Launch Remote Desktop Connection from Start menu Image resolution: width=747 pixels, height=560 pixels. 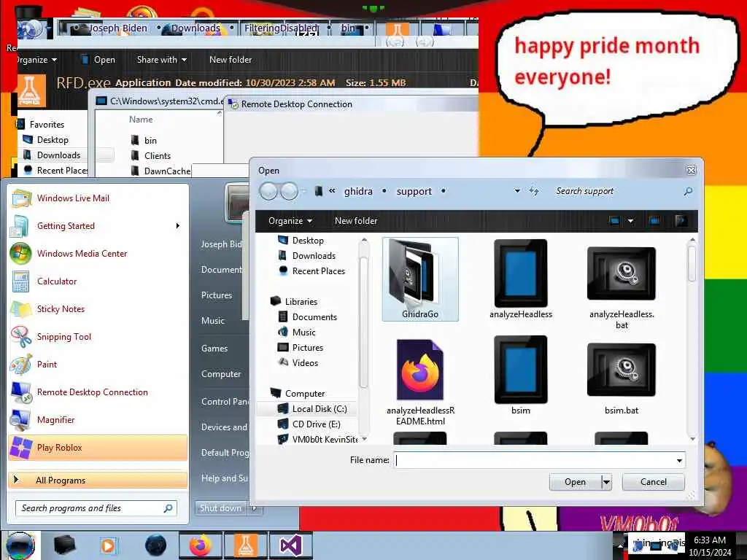pyautogui.click(x=98, y=392)
